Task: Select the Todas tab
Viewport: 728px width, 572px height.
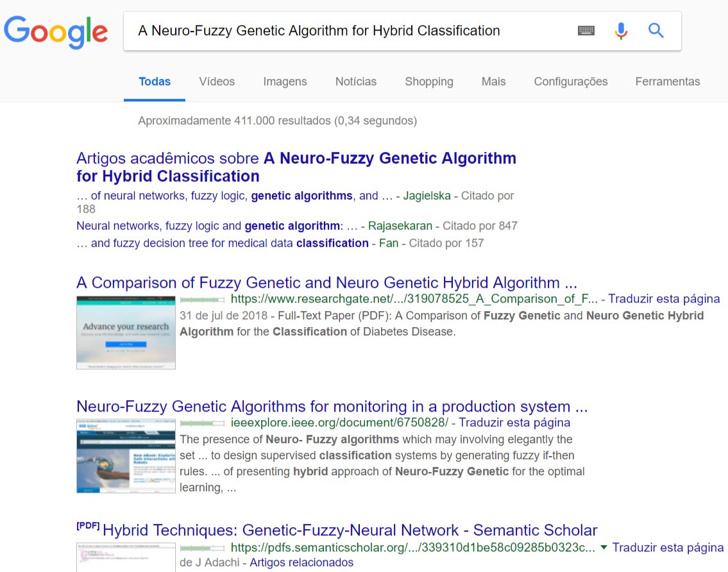Action: point(155,81)
